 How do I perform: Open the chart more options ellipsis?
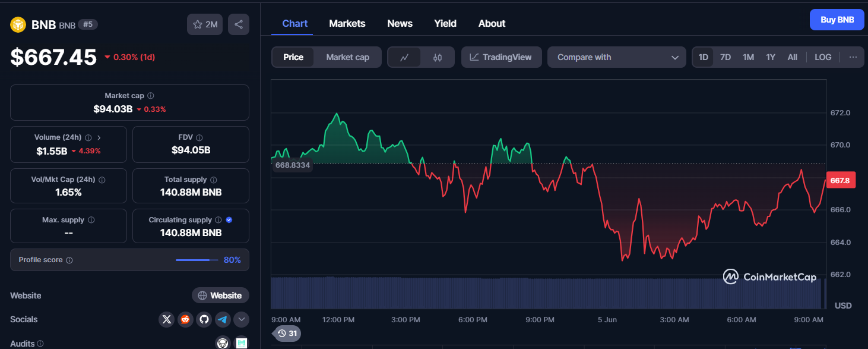click(x=853, y=57)
